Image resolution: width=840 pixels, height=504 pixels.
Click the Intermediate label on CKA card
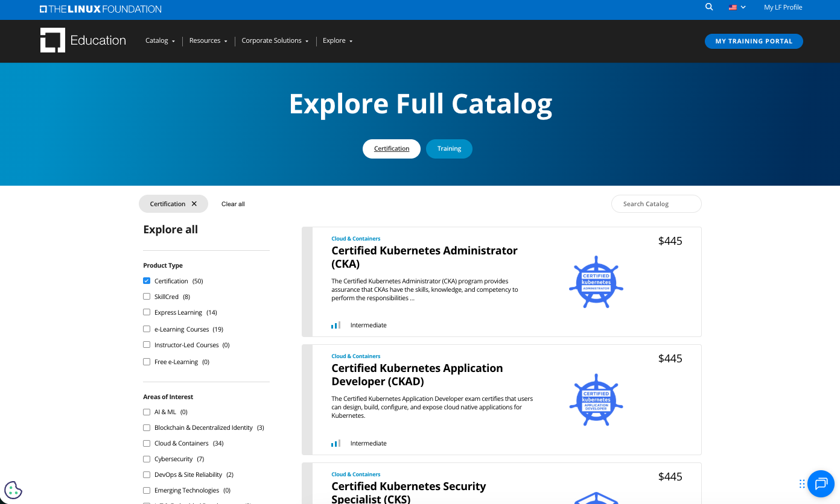coord(369,325)
